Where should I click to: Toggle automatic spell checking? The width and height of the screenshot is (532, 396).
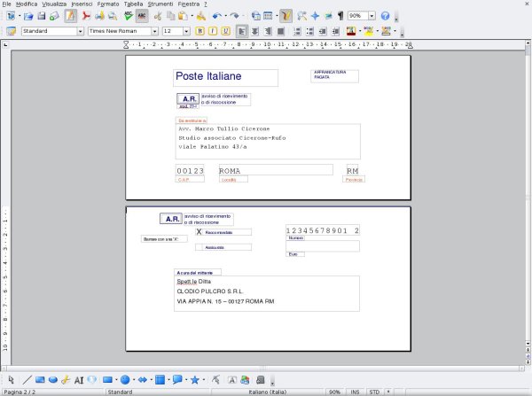[142, 16]
